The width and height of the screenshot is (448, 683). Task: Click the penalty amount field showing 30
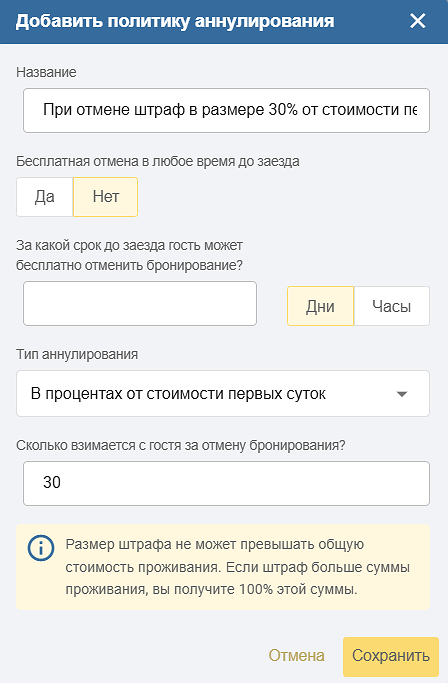226,483
